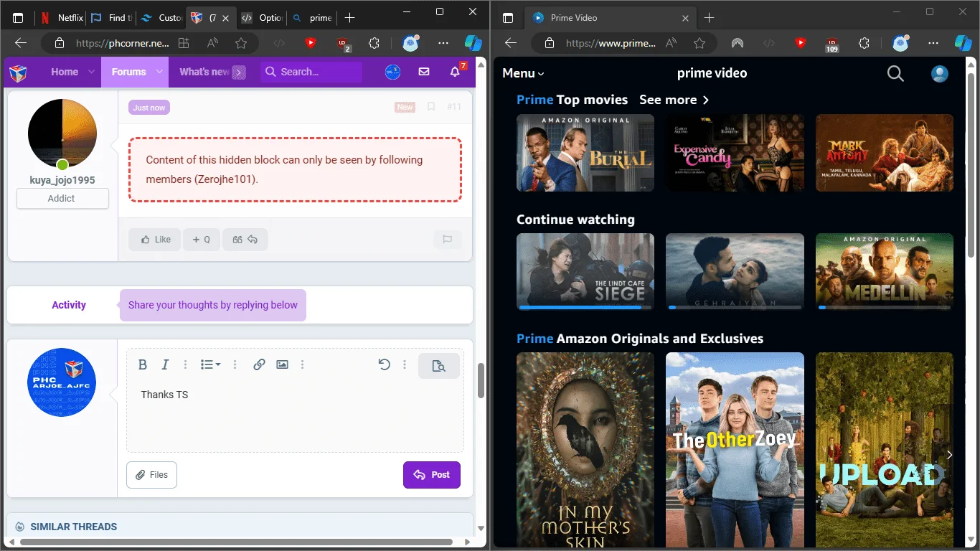
Task: Submit the reply with Post button
Action: pyautogui.click(x=432, y=475)
